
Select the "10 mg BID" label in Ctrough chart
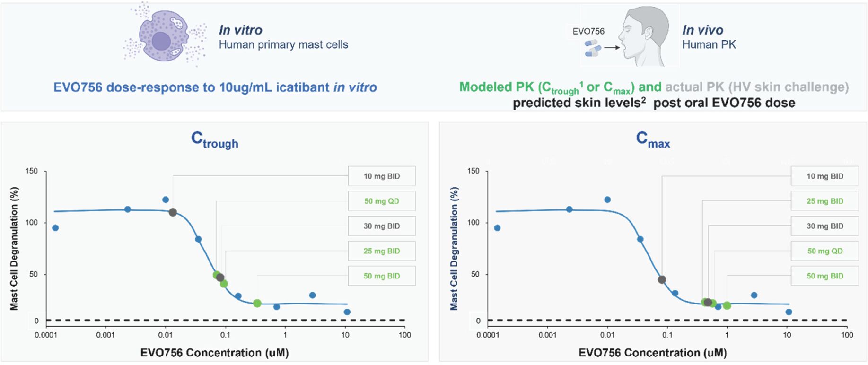(x=382, y=176)
